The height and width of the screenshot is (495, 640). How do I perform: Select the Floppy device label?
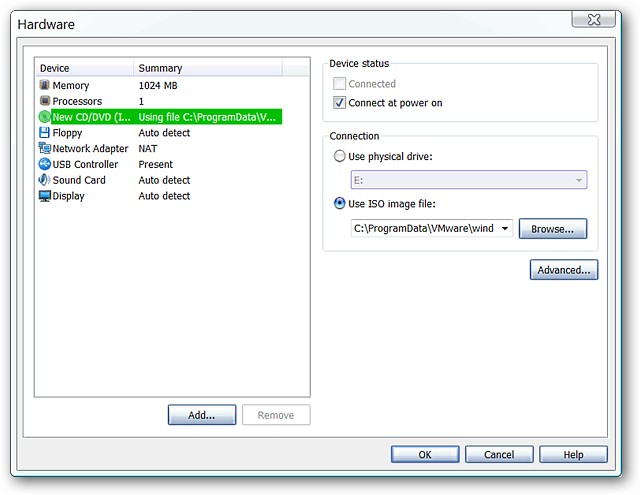tap(67, 133)
